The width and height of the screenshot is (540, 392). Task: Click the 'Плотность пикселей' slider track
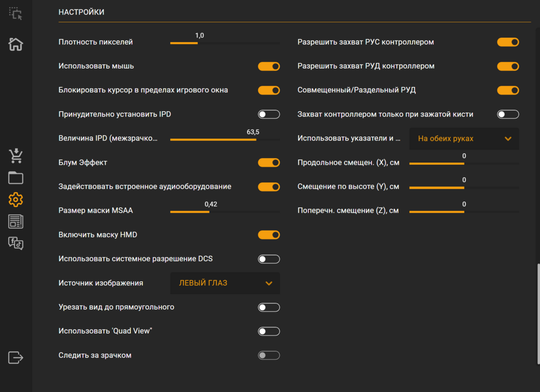coord(225,43)
